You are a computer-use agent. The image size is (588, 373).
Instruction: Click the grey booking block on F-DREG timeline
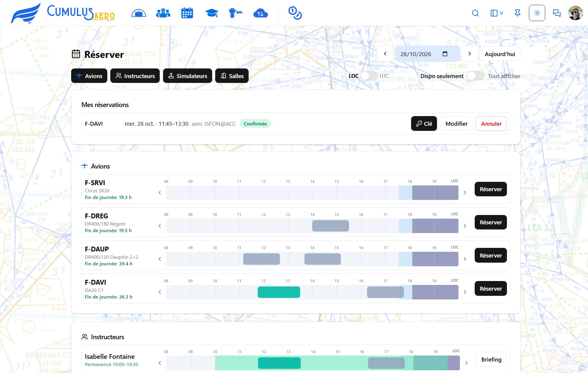coord(331,226)
